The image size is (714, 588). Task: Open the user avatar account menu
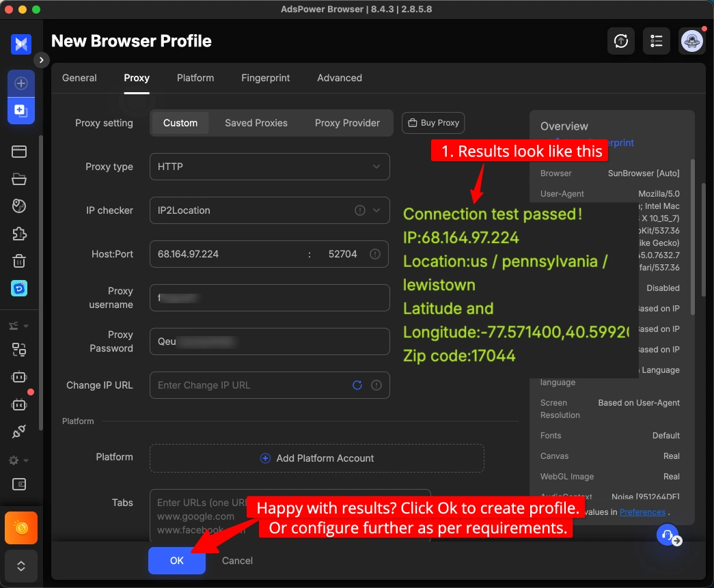[692, 41]
